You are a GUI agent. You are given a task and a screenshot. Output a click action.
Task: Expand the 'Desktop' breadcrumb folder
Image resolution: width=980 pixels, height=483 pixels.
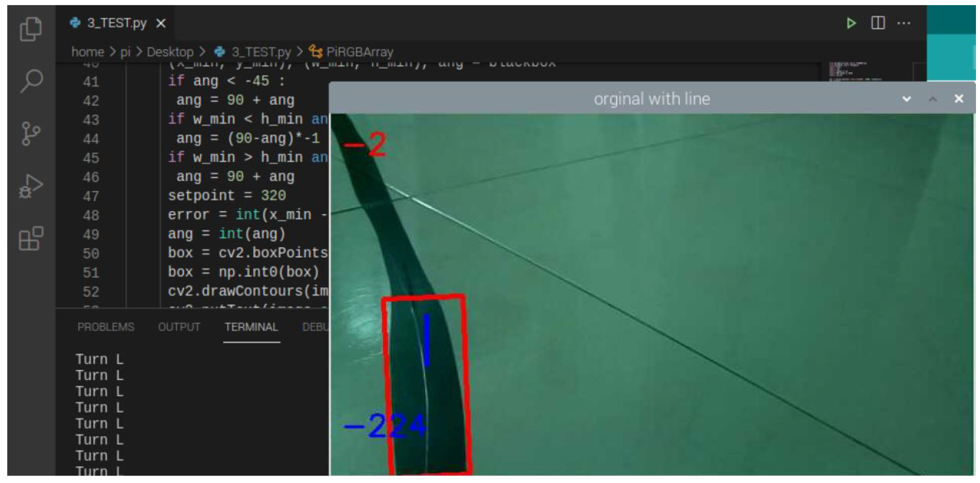(x=170, y=52)
